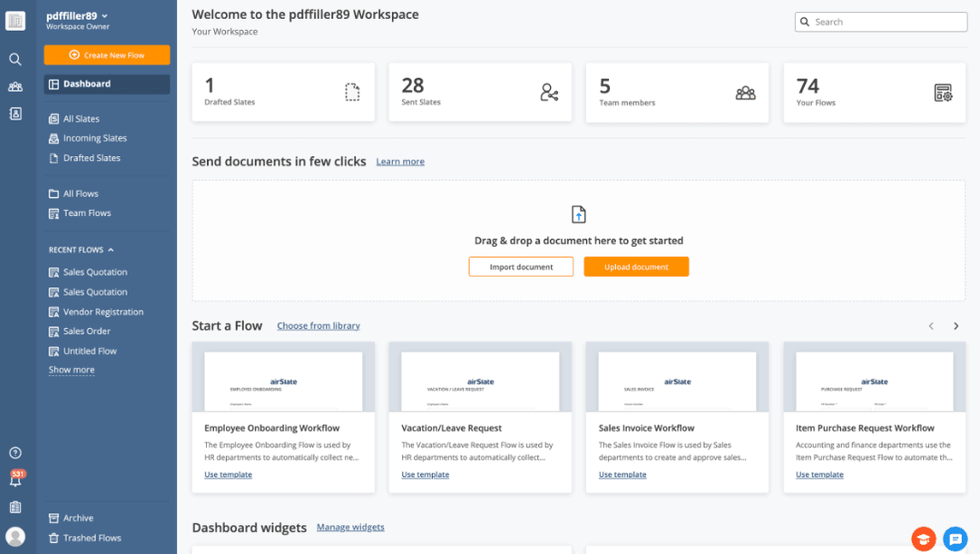Collapse the Recent Flows section
Image resolution: width=980 pixels, height=554 pixels.
click(x=111, y=250)
